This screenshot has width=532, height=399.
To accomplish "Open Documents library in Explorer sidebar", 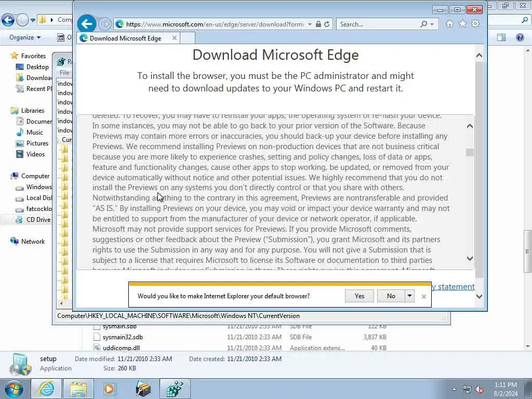I will (34, 121).
